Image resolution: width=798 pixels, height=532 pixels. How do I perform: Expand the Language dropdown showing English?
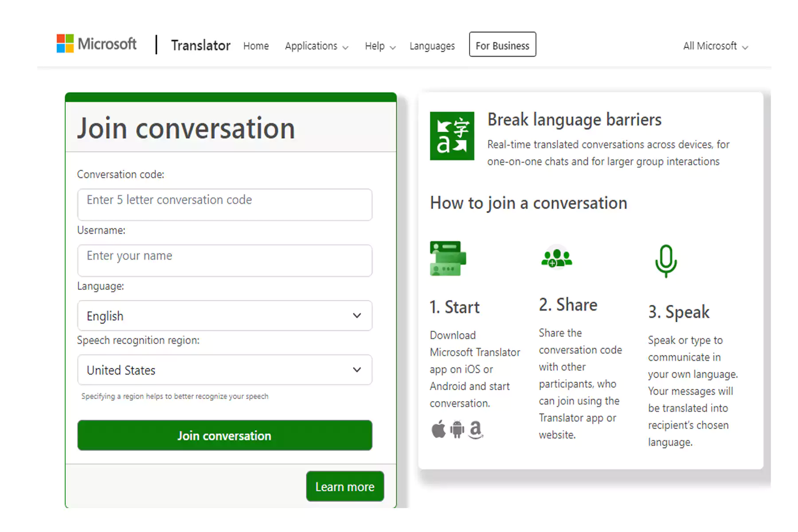coord(225,316)
